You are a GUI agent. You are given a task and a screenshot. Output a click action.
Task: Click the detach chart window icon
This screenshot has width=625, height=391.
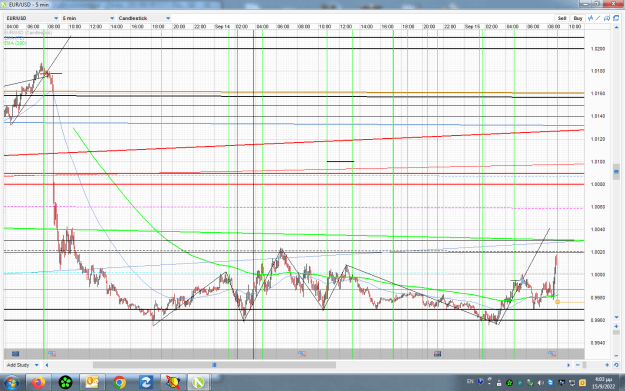point(616,18)
